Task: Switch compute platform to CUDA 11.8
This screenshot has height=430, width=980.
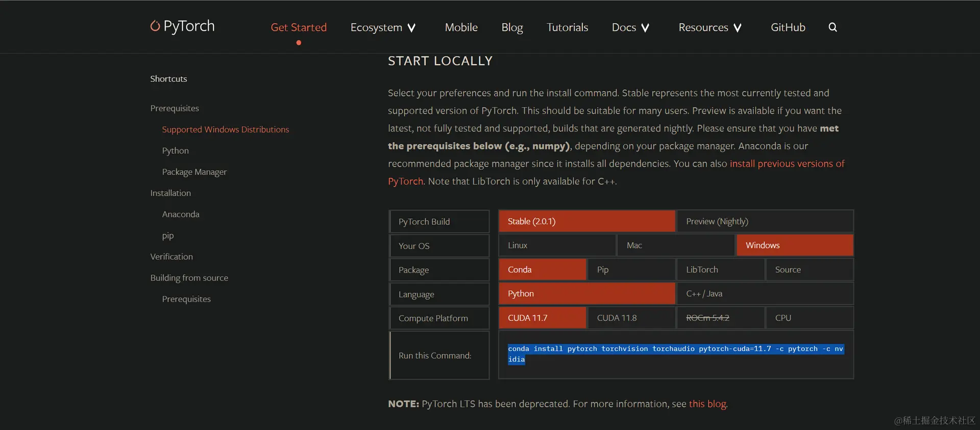Action: [631, 318]
